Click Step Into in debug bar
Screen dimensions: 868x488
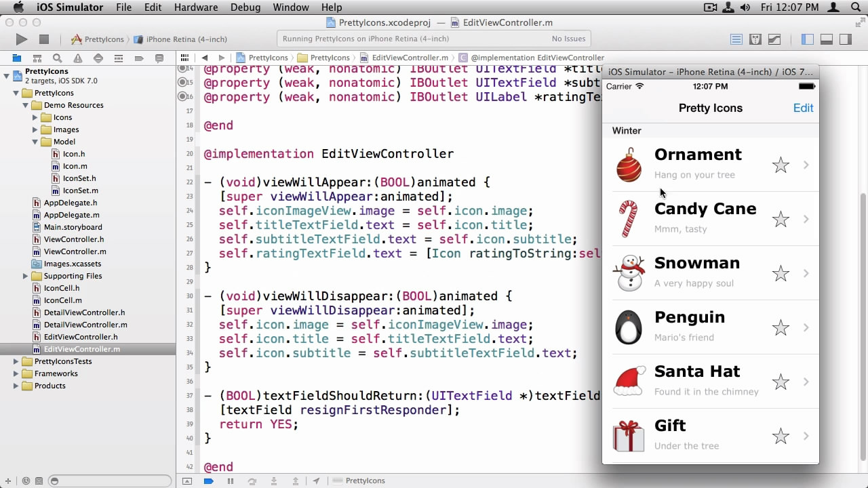[x=274, y=481]
